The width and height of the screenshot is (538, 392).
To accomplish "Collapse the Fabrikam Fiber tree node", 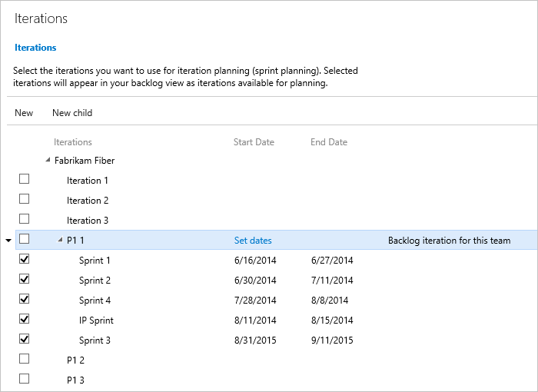I will (x=48, y=161).
